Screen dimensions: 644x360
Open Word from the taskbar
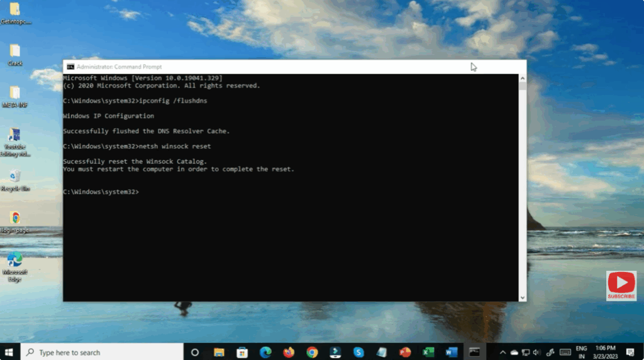click(452, 352)
